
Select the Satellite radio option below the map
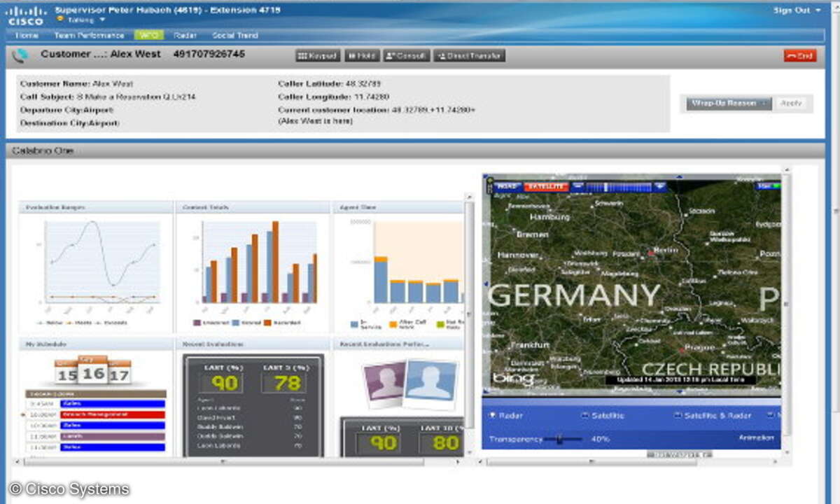pyautogui.click(x=603, y=416)
